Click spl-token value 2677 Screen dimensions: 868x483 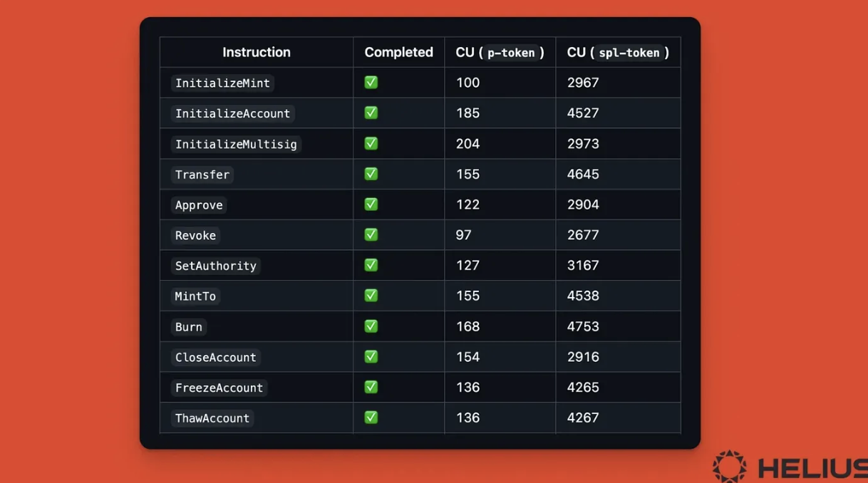click(x=583, y=235)
